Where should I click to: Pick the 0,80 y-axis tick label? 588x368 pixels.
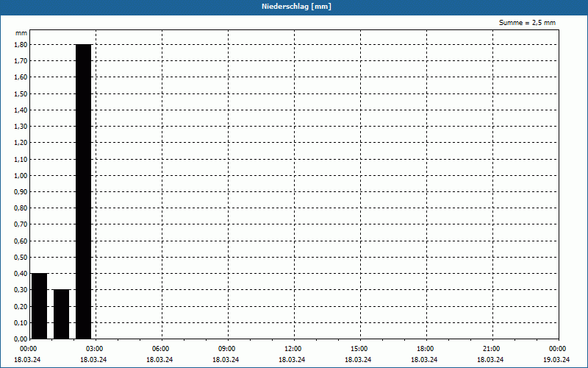(21, 208)
